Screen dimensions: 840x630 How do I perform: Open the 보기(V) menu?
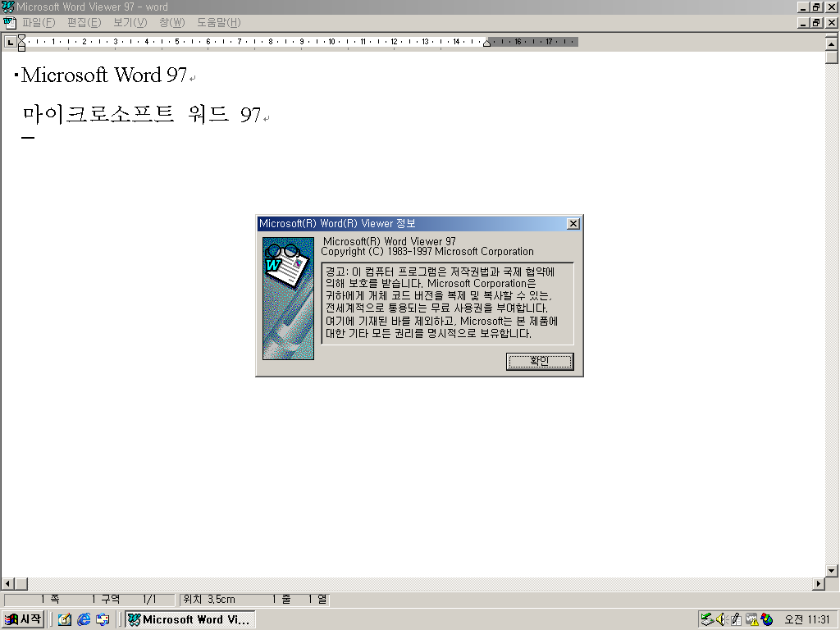click(x=130, y=22)
